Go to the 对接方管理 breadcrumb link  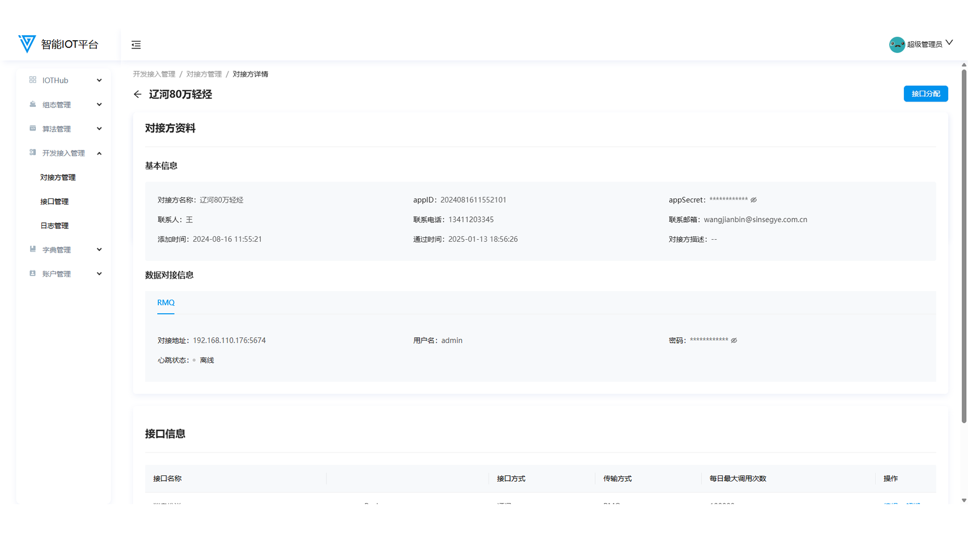tap(204, 74)
